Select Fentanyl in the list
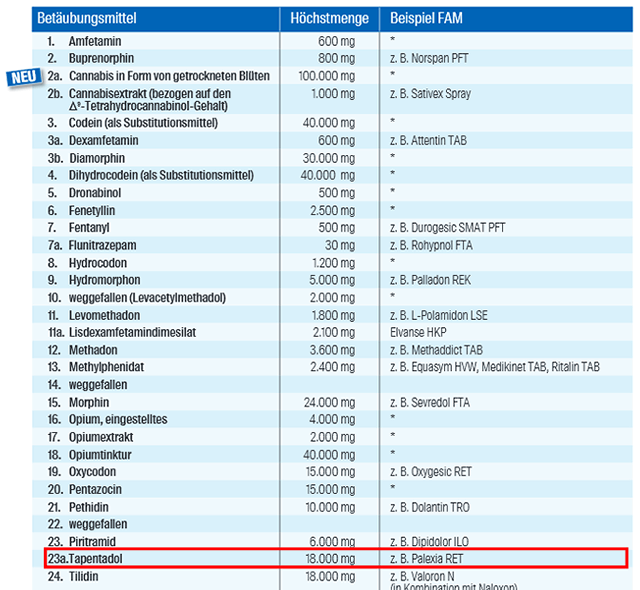Viewport: 640px width, 590px height. coord(89,228)
